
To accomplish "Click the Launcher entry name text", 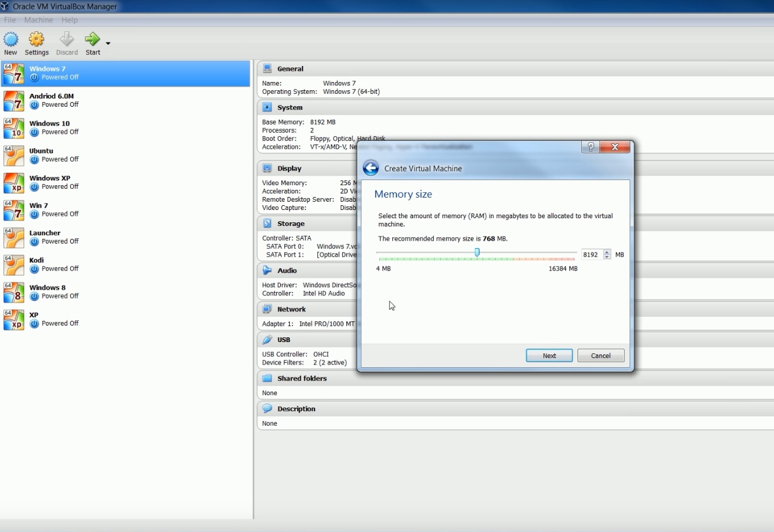I will [x=45, y=233].
